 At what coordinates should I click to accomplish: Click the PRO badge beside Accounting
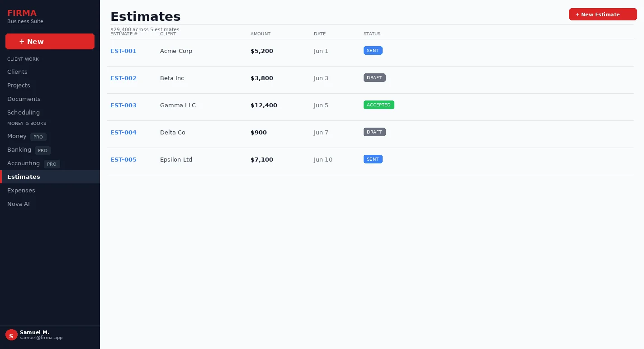[x=52, y=164]
